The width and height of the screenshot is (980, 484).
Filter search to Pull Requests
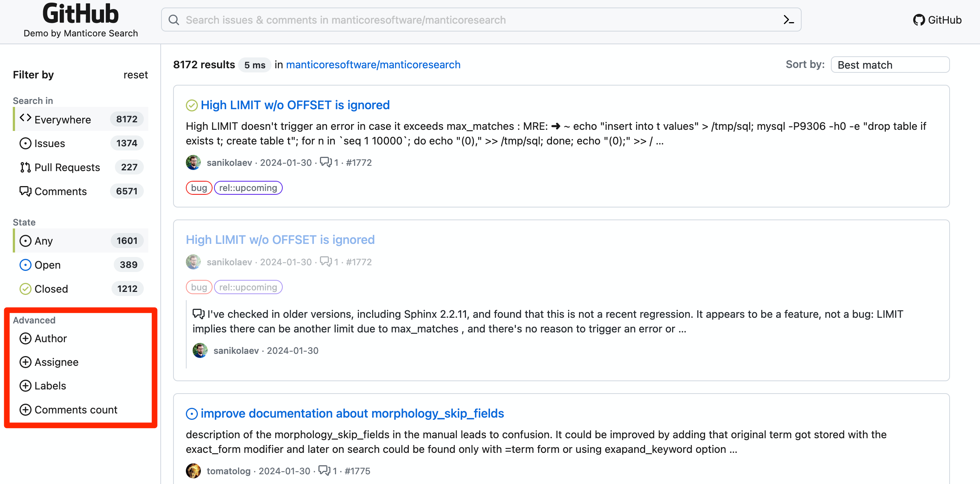tap(81, 167)
